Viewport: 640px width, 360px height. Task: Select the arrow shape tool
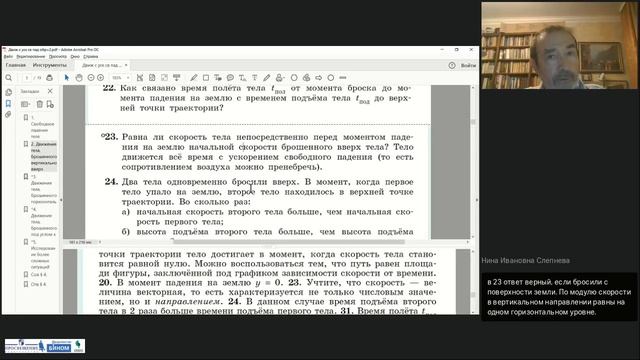pos(318,78)
